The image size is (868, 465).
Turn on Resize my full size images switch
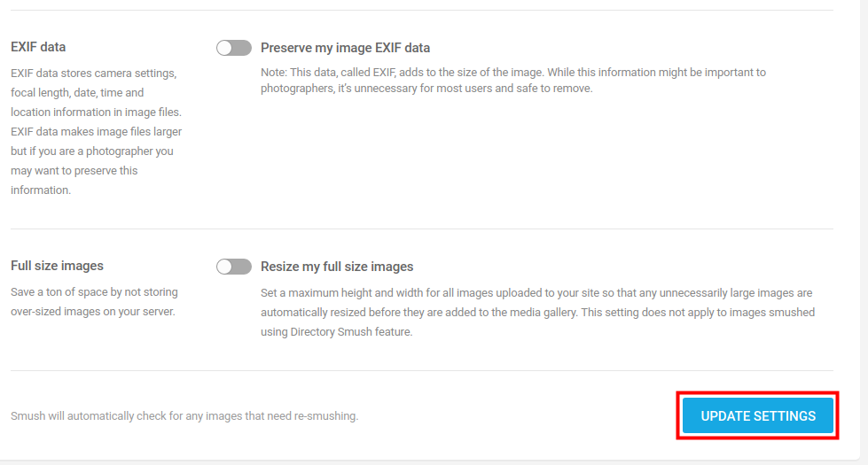click(x=234, y=267)
